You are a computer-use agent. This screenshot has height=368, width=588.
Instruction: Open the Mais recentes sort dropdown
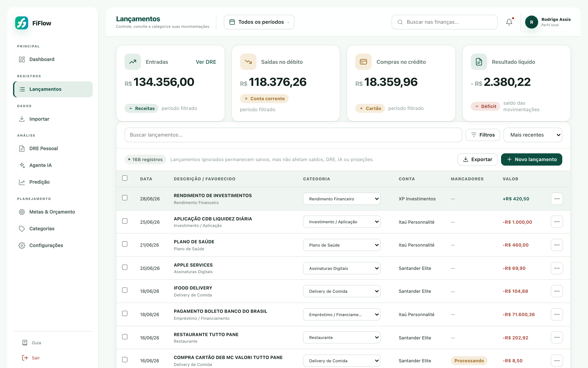tap(533, 135)
